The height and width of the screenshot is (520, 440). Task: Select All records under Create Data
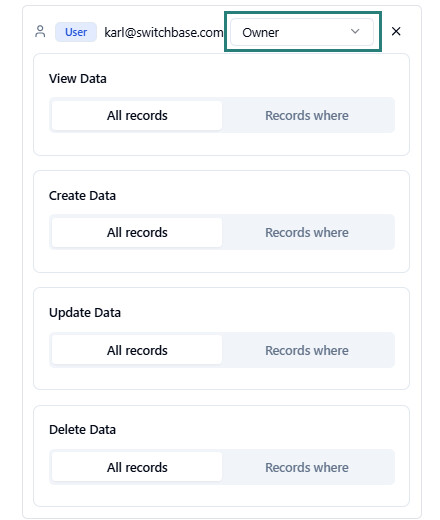point(137,233)
